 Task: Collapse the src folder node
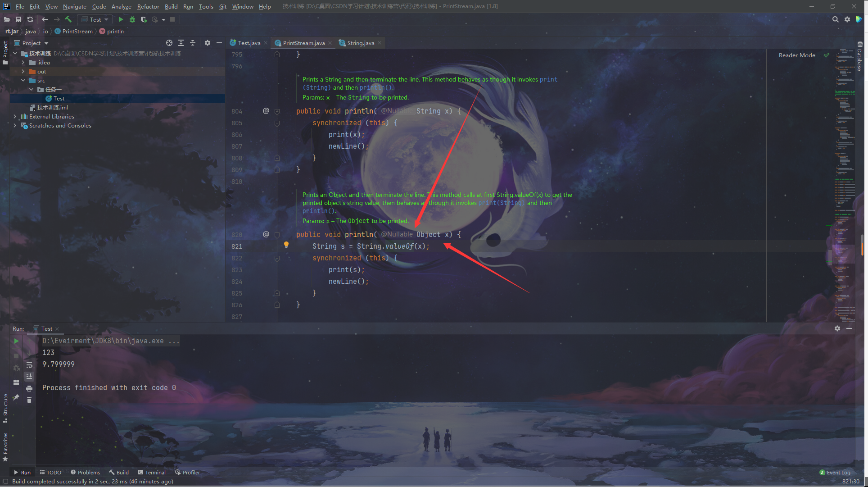[x=23, y=80]
